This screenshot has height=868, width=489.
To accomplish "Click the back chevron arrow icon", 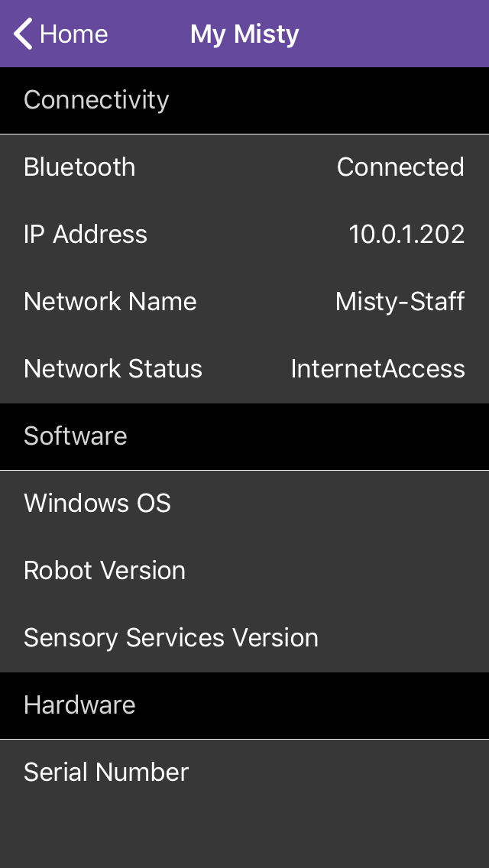I will tap(21, 34).
